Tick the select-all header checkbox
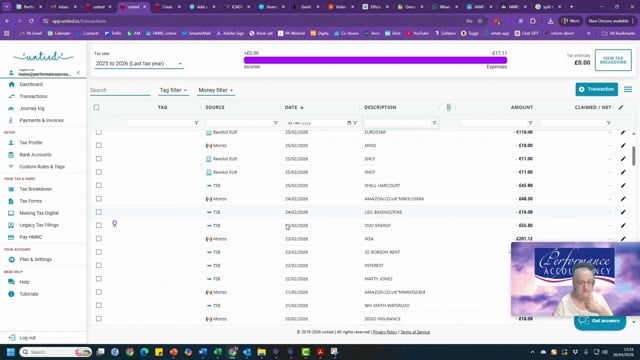 (96, 107)
